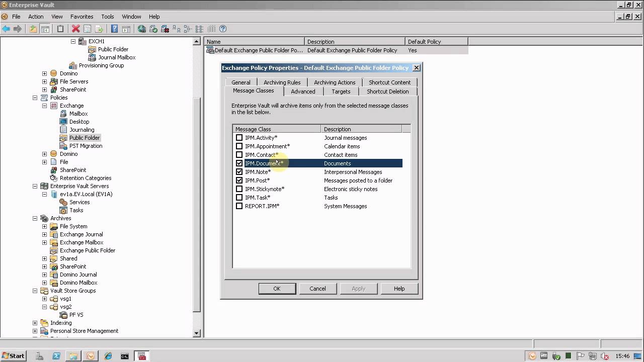644x362 pixels.
Task: Switch to the Archiving Rules tab
Action: pyautogui.click(x=282, y=82)
